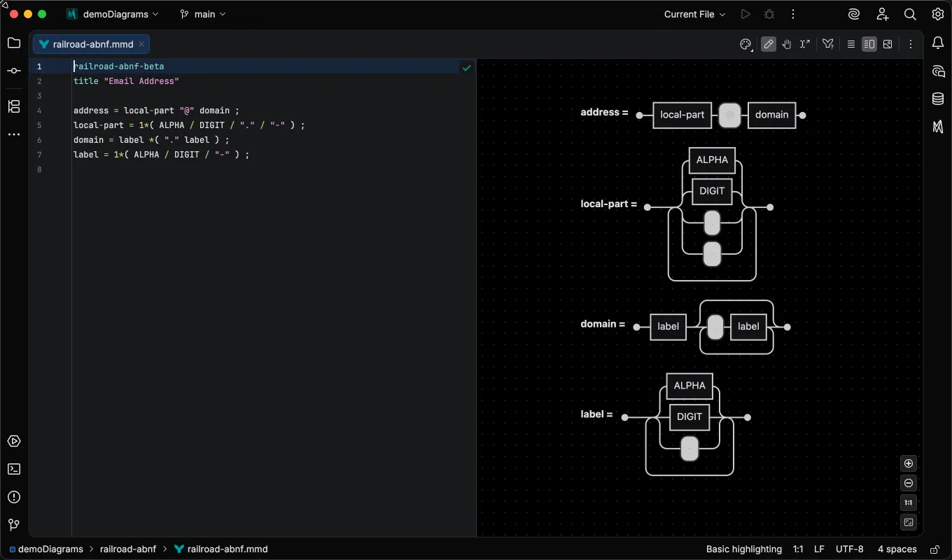This screenshot has width=952, height=560.
Task: Reset preview zoom with 1:1 button
Action: (x=909, y=503)
